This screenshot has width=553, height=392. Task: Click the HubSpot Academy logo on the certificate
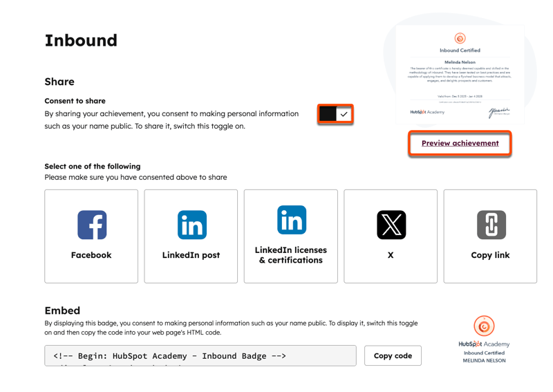tap(427, 112)
